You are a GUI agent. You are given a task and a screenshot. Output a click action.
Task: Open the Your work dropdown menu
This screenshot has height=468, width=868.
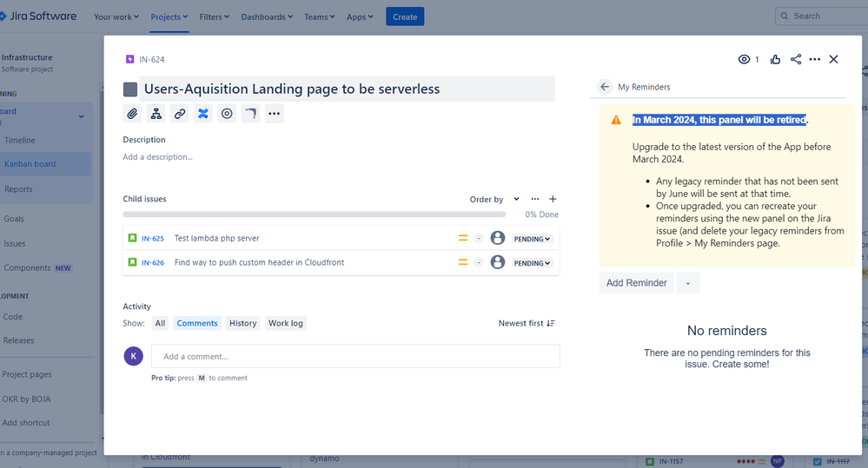116,17
